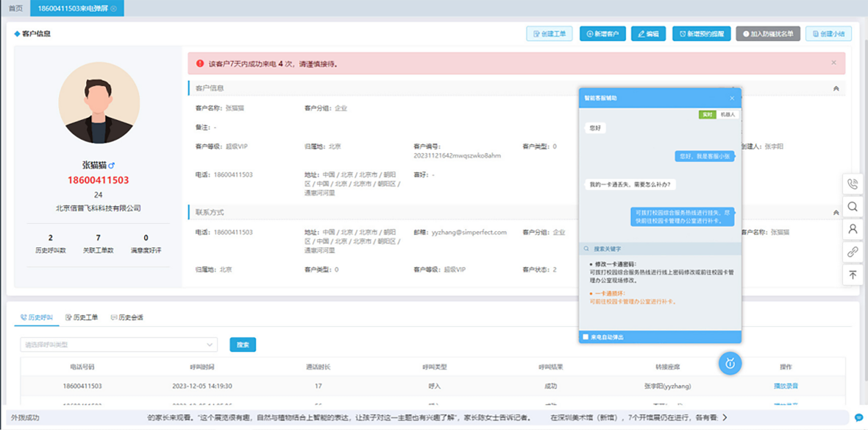Click the chain link icon in right sidebar
This screenshot has height=430, width=868.
(x=853, y=252)
